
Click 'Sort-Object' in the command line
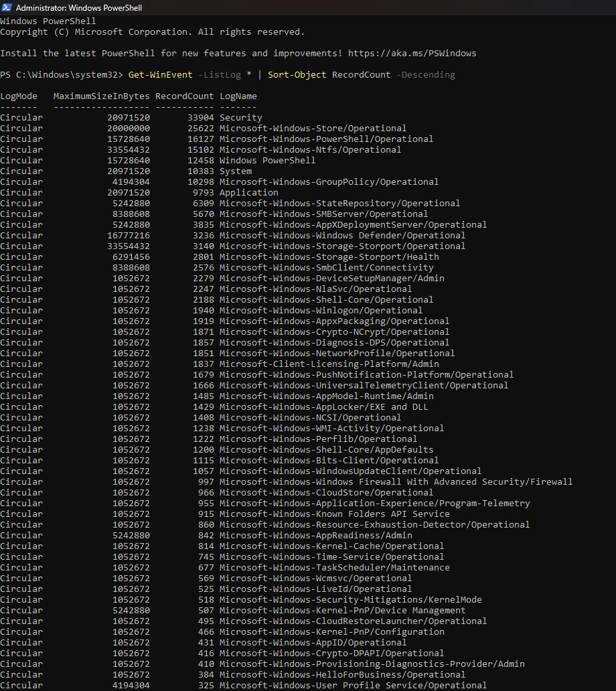[x=297, y=75]
